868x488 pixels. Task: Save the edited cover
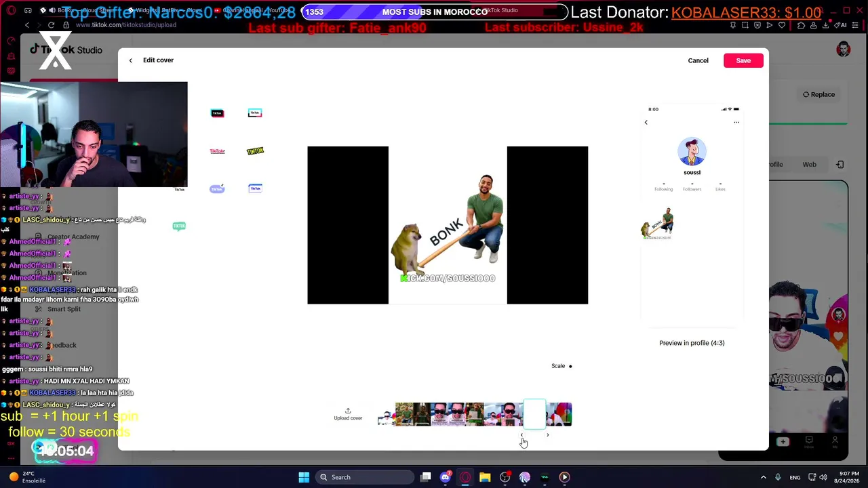pyautogui.click(x=743, y=60)
